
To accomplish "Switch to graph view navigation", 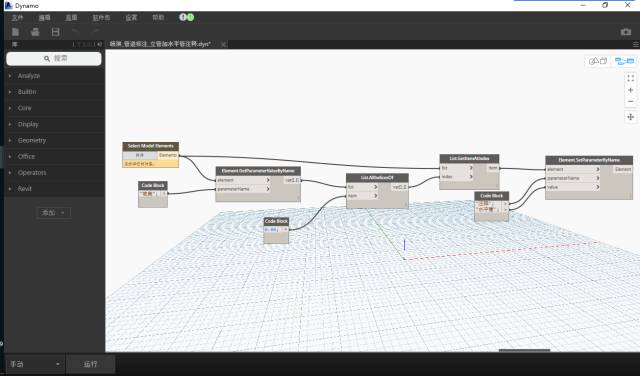I will coord(624,61).
